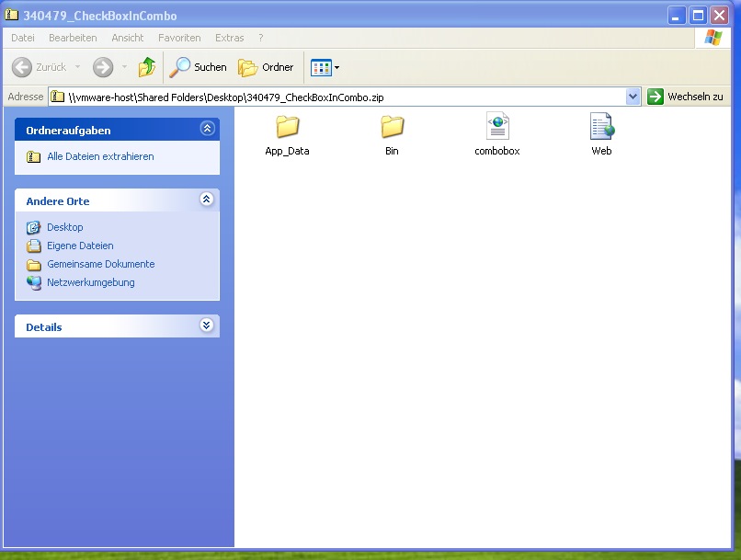
Task: Expand the Details panel
Action: [207, 326]
